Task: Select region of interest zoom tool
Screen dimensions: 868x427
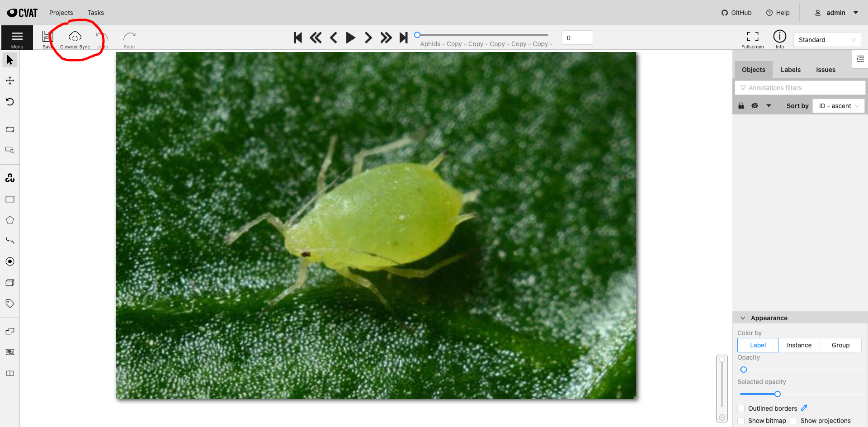Action: tap(10, 150)
